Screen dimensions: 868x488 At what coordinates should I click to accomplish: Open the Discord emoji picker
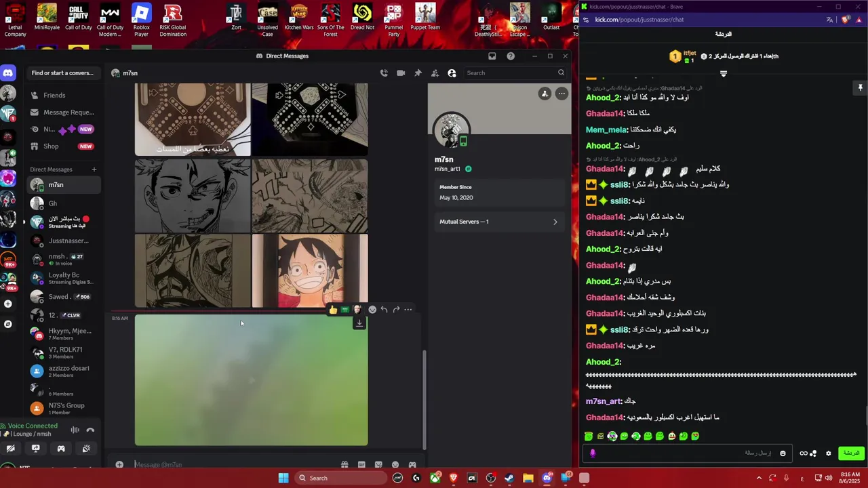395,465
